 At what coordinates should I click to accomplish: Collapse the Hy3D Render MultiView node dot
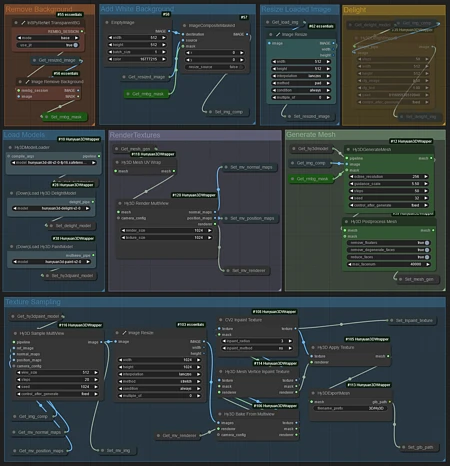[120, 203]
